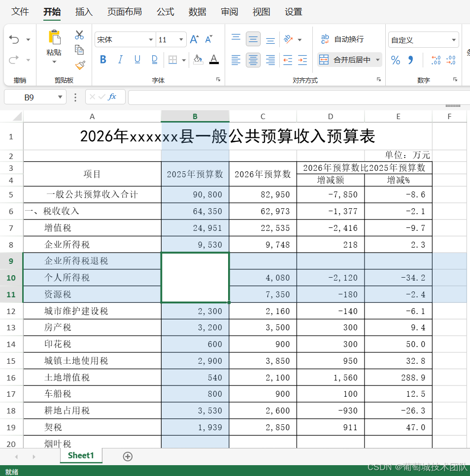The width and height of the screenshot is (470, 476).
Task: Click the font color A icon
Action: click(x=214, y=60)
